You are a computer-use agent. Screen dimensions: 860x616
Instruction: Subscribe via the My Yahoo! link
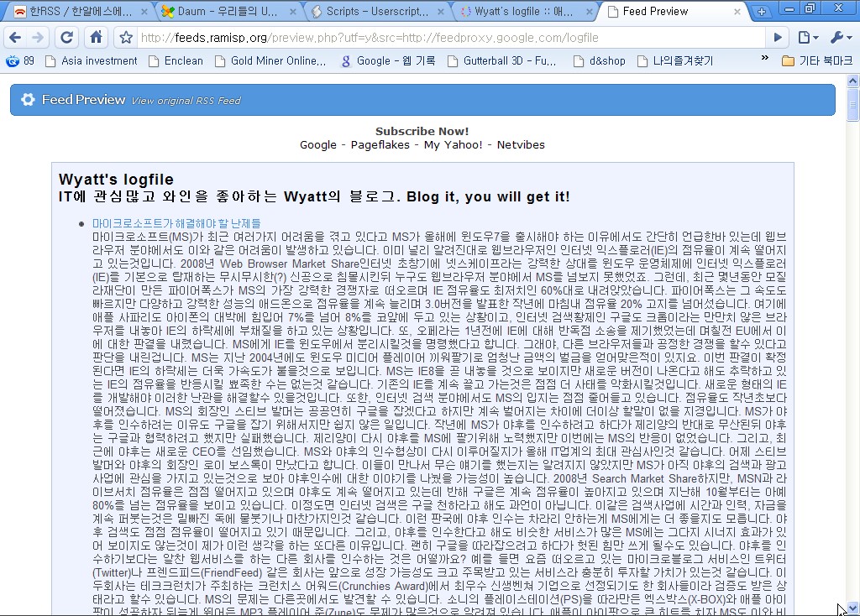[453, 144]
